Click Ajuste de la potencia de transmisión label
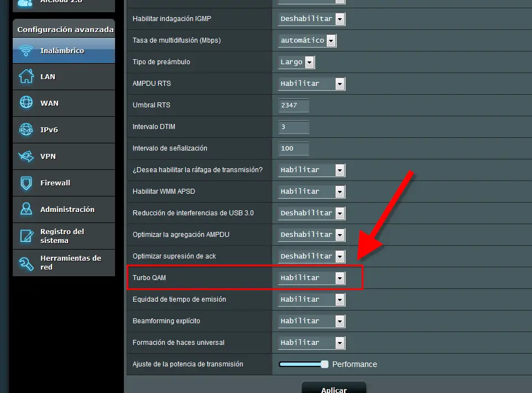 pyautogui.click(x=187, y=364)
